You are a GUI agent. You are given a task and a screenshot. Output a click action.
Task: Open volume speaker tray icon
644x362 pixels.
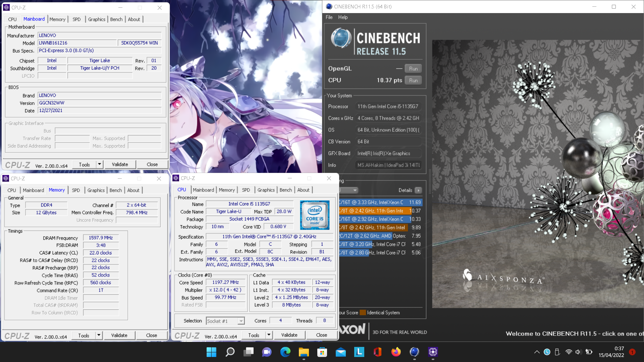click(x=578, y=352)
